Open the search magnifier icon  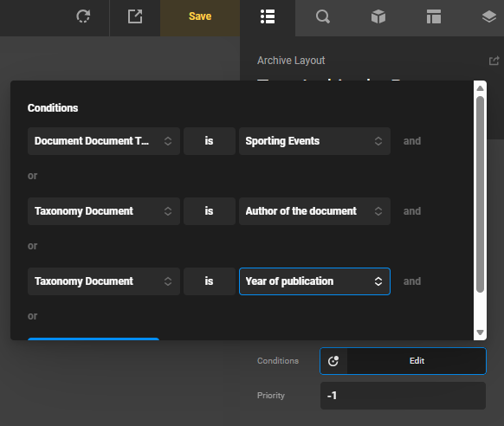point(323,16)
